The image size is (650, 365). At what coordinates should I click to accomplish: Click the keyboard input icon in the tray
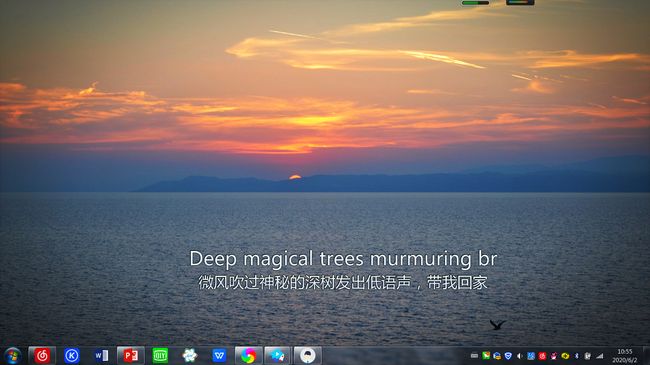(x=475, y=356)
